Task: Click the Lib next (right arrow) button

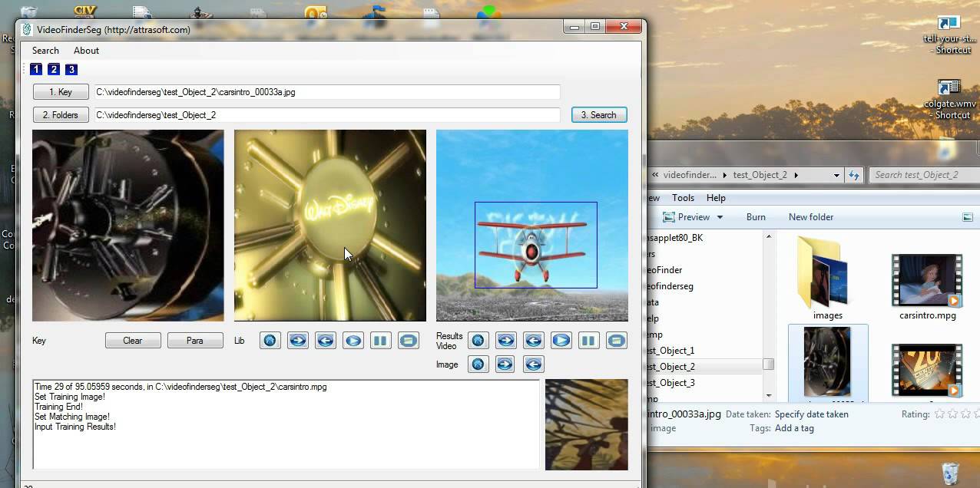Action: coord(298,341)
